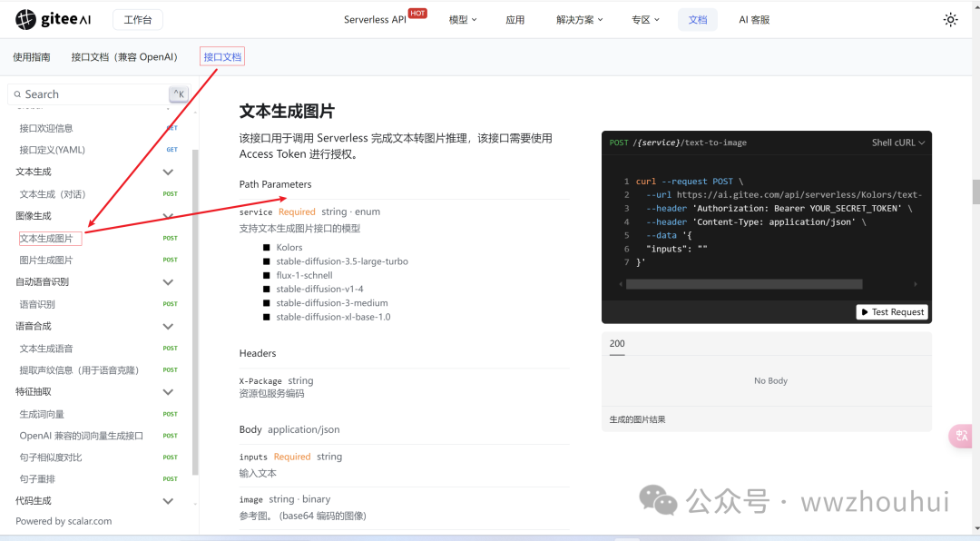Click the ^K shortcut badge in search
The image size is (980, 541).
179,93
